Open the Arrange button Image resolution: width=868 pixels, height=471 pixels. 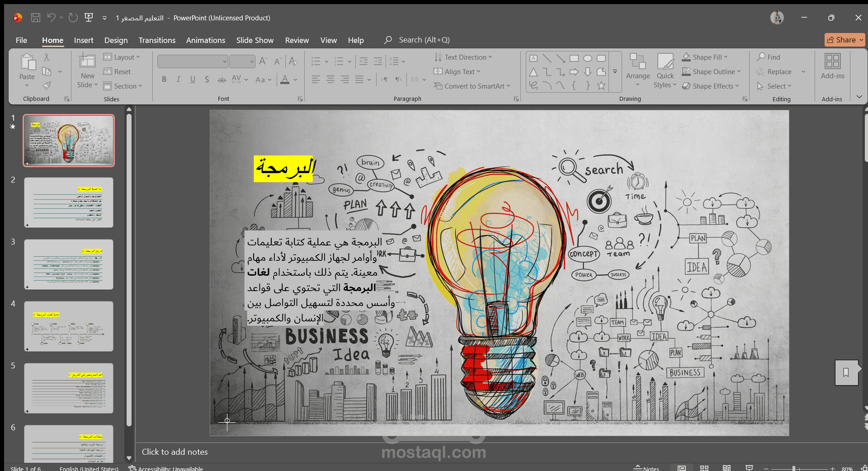pos(638,71)
